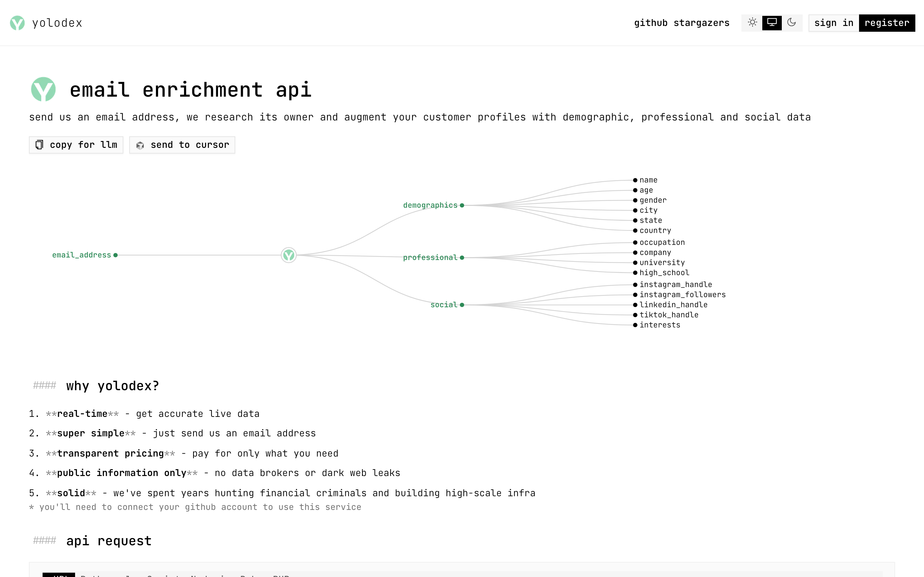Switch to light theme with the sun icon

(752, 22)
